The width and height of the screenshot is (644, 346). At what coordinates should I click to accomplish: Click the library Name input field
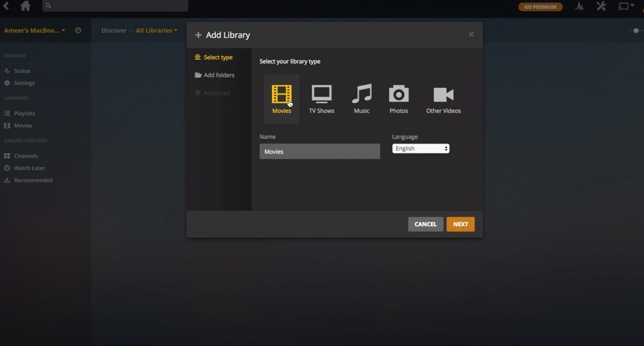[x=319, y=151]
